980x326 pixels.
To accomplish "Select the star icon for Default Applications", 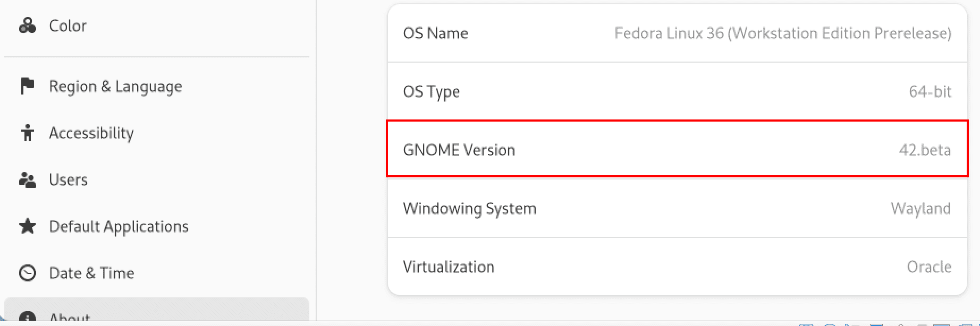I will point(27,226).
